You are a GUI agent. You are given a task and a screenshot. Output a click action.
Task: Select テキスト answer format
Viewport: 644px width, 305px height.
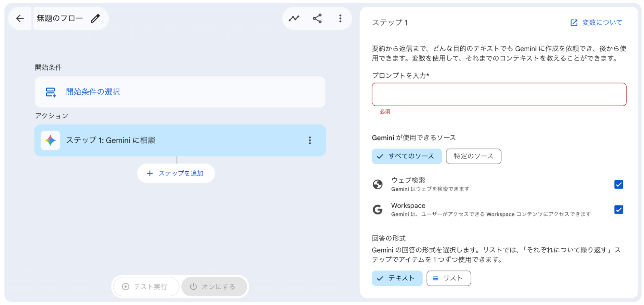coord(397,278)
